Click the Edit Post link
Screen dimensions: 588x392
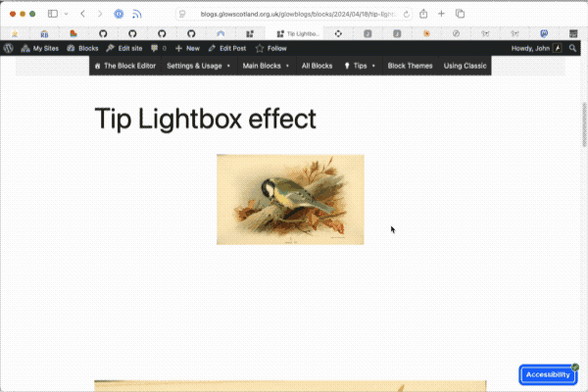pyautogui.click(x=226, y=48)
